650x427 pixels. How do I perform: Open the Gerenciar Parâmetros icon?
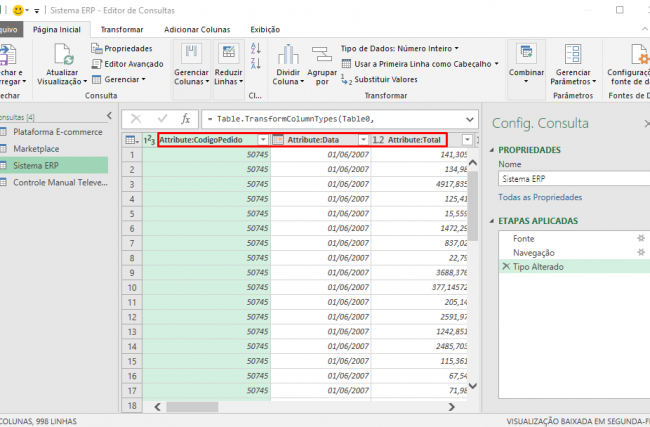(573, 54)
